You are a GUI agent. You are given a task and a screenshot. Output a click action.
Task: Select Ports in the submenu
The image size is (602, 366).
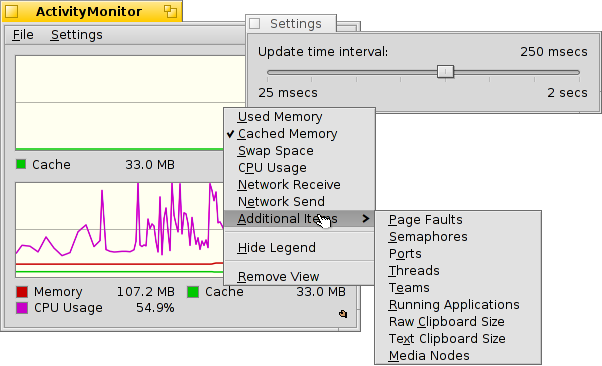click(x=458, y=253)
